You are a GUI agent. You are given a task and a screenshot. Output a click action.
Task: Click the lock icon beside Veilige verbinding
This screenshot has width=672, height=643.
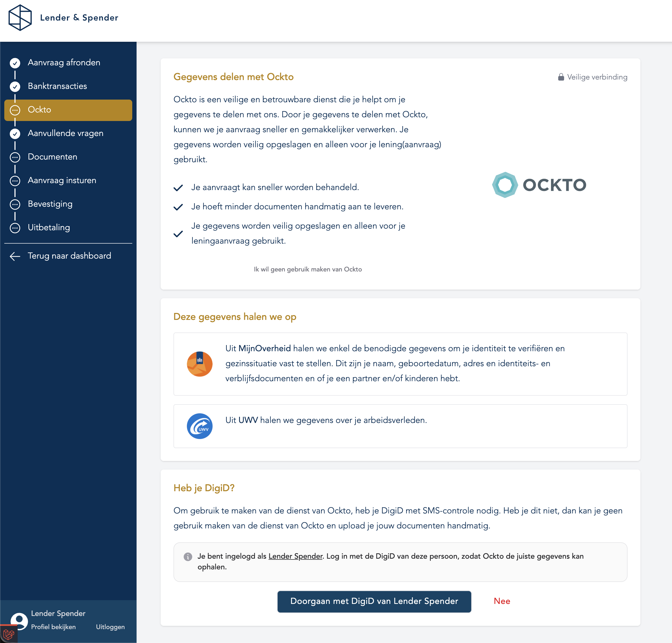(561, 77)
